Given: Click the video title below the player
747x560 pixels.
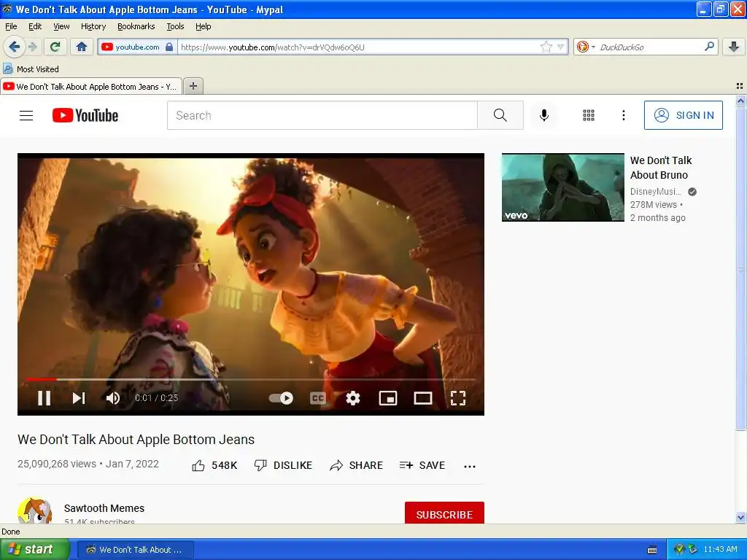Looking at the screenshot, I should click(x=136, y=439).
